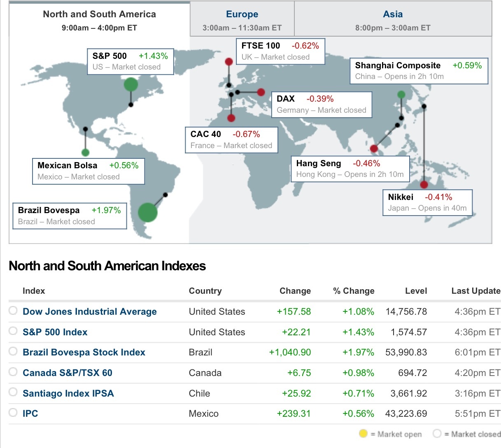Open the S&P 500 map callout
Screen dimensions: 501x448
click(x=130, y=61)
